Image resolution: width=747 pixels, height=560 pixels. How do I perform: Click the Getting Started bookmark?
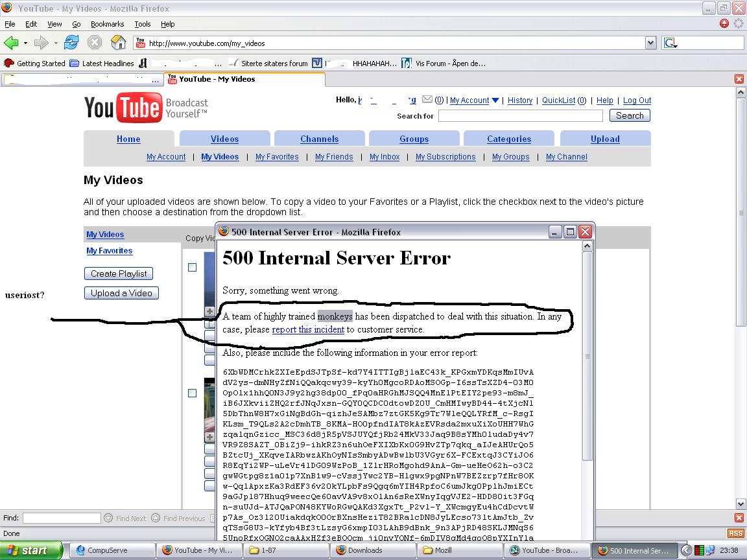[34, 64]
